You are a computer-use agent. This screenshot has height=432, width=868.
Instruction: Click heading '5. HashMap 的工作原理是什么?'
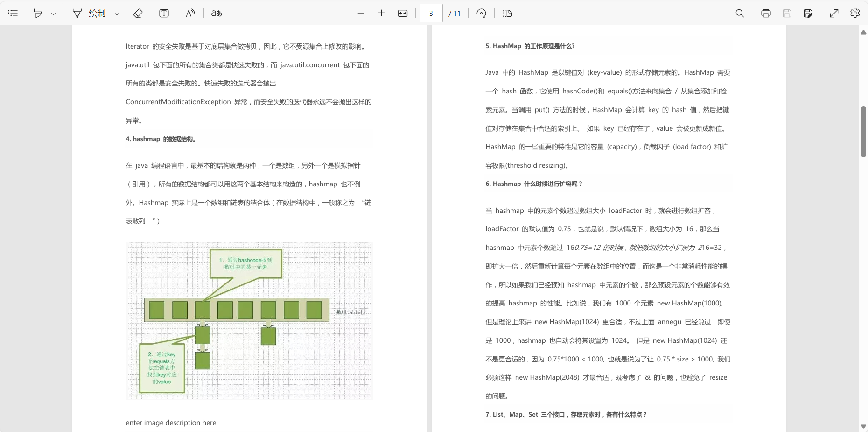(530, 46)
